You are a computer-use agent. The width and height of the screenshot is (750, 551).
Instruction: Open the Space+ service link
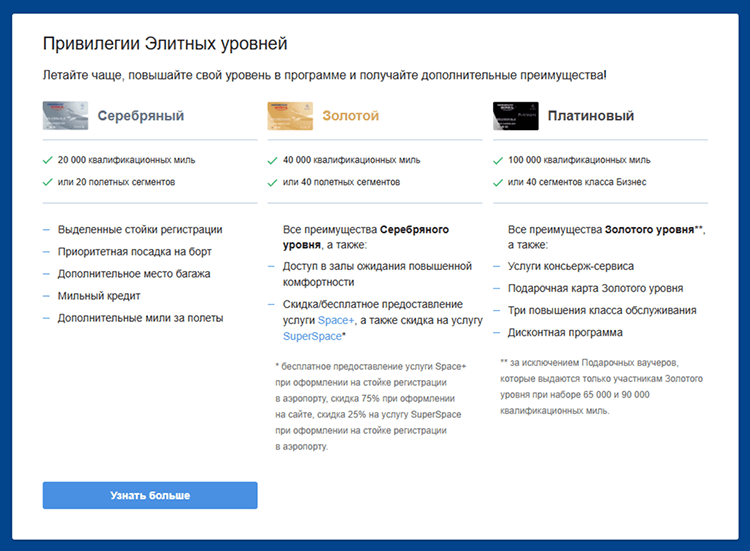(336, 320)
